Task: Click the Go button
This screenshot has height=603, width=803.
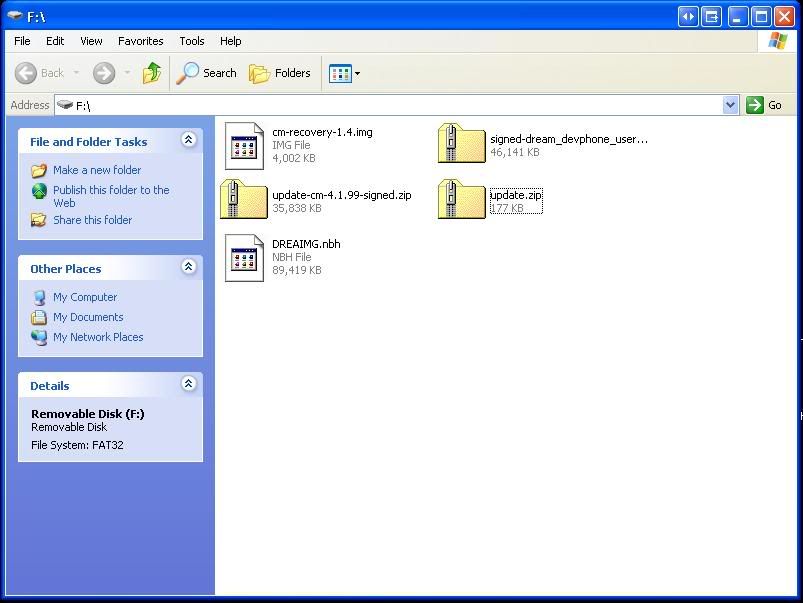Action: pyautogui.click(x=764, y=106)
